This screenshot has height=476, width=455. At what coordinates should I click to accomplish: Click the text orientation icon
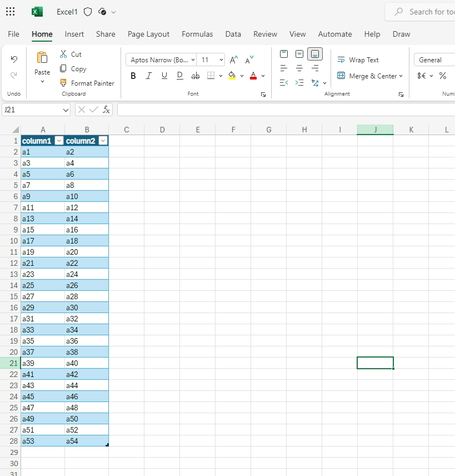pos(315,82)
